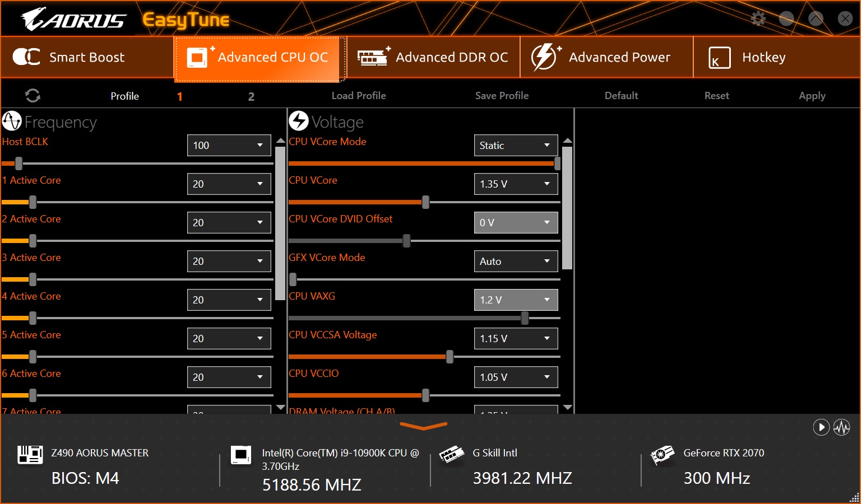Open the hardware monitor waveform icon
Viewport: 862px width, 504px height.
(x=842, y=427)
